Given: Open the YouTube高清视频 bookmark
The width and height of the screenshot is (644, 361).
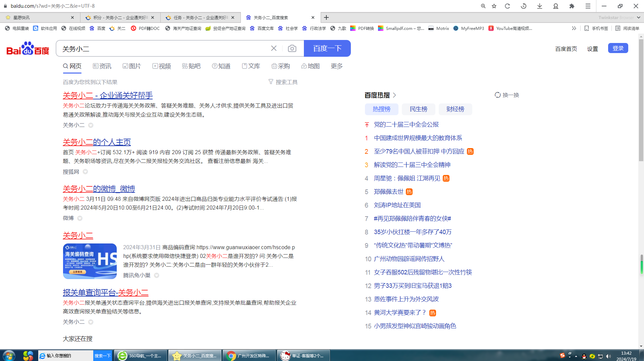Looking at the screenshot, I should click(510, 28).
